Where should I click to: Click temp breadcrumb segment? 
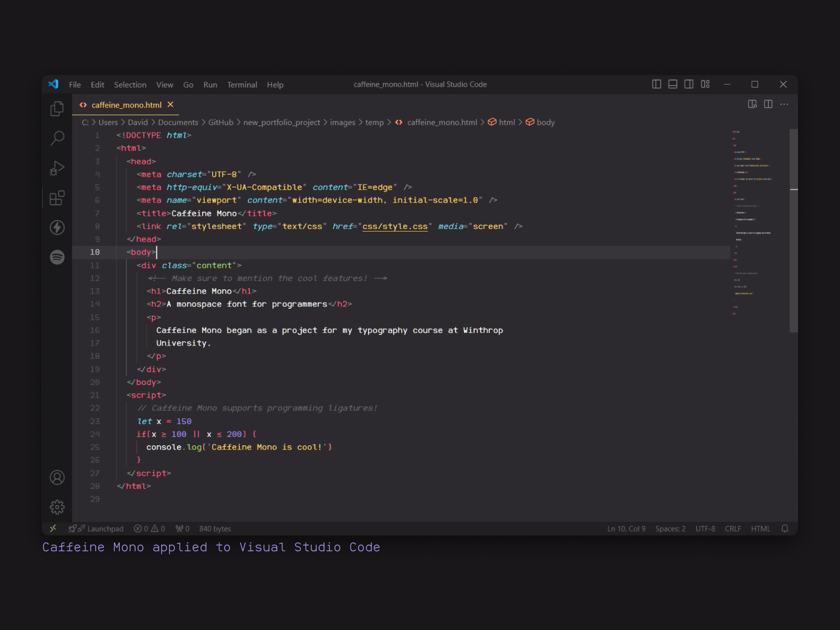374,122
